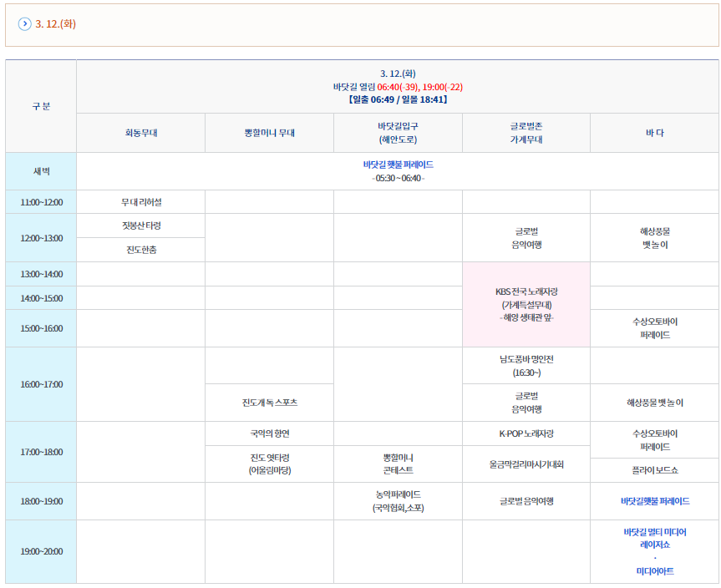Click the "짓봉산 타령" cell

tap(140, 226)
